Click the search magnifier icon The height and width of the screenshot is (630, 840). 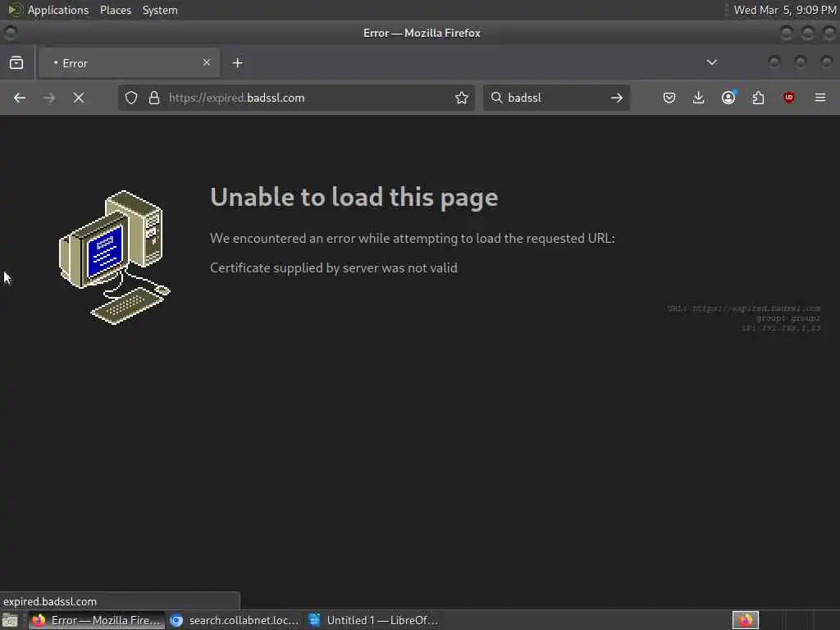click(x=496, y=98)
